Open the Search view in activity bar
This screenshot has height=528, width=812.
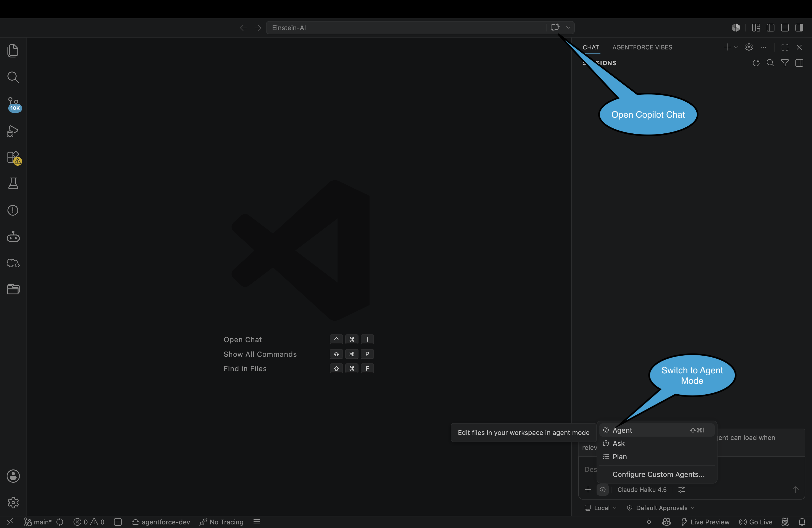[13, 77]
